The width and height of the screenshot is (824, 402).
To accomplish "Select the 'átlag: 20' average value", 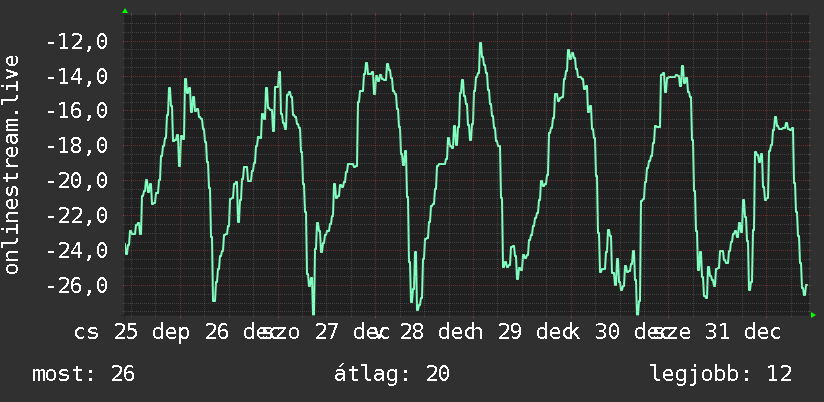I will [392, 374].
